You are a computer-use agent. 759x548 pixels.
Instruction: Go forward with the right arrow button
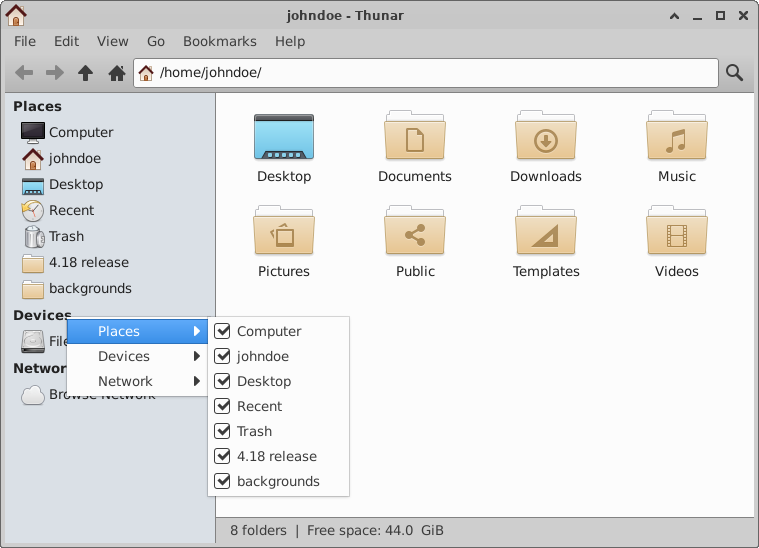pos(55,73)
